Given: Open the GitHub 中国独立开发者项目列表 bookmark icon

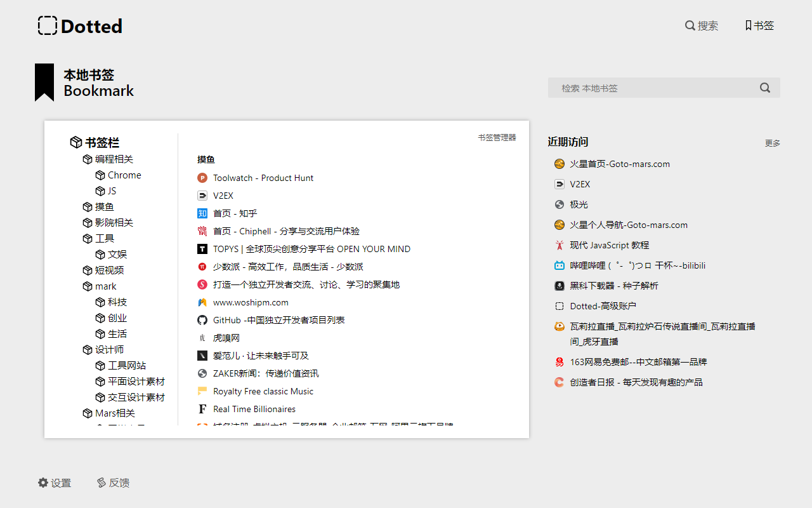Looking at the screenshot, I should click(202, 320).
